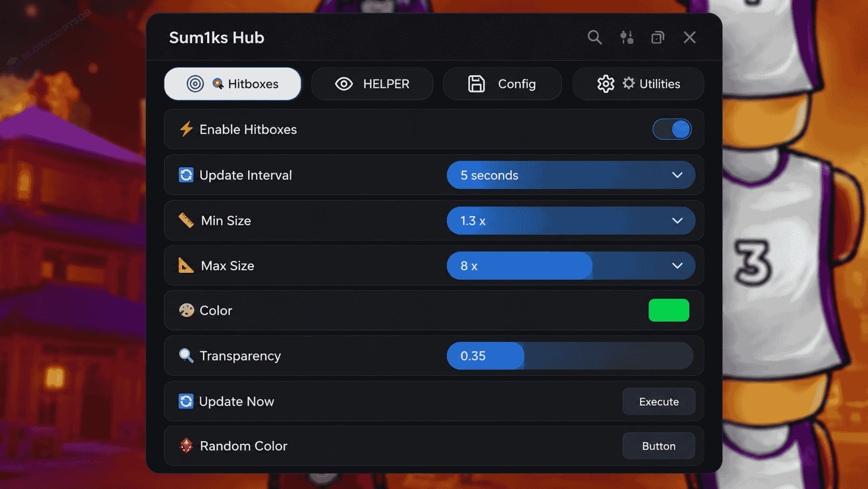868x489 pixels.
Task: Click the large gear icon on Utilities tab
Action: (x=605, y=84)
